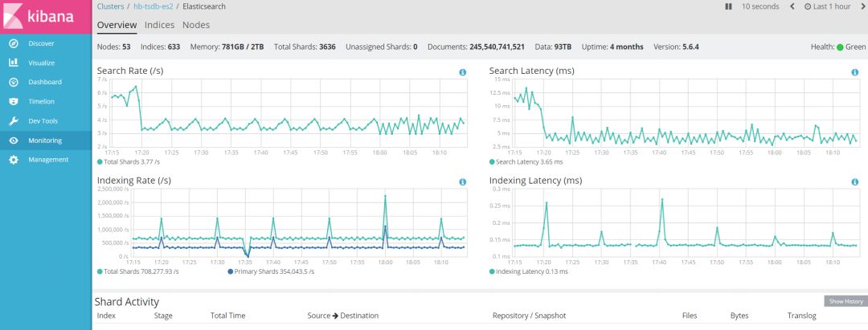The height and width of the screenshot is (330, 868).
Task: Open Discover from the compass icon
Action: point(14,43)
